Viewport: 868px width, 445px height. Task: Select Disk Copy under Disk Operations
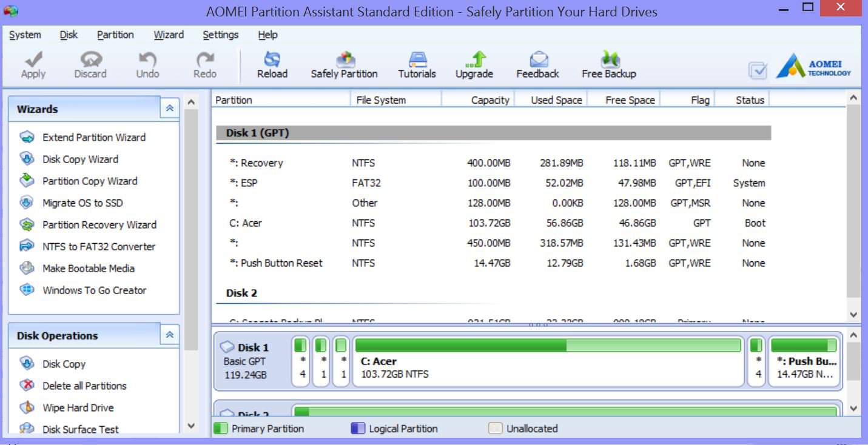[64, 364]
